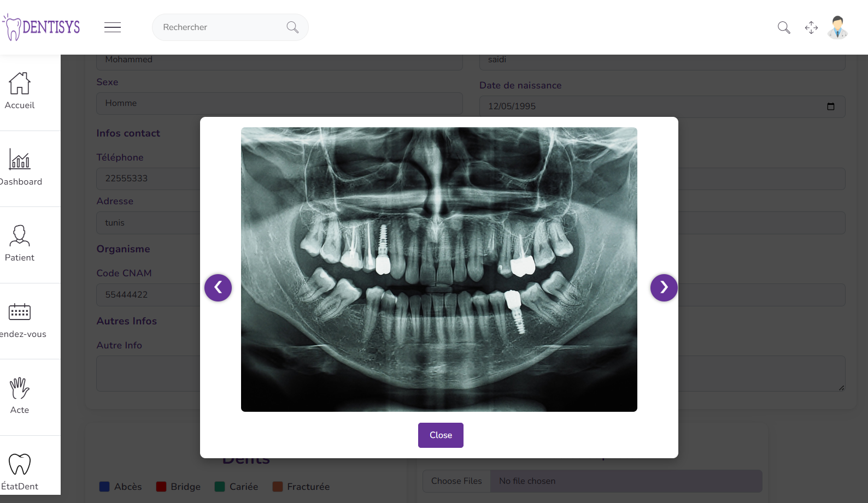Open the date of birth calendar picker
Viewport: 868px width, 503px height.
tap(830, 106)
